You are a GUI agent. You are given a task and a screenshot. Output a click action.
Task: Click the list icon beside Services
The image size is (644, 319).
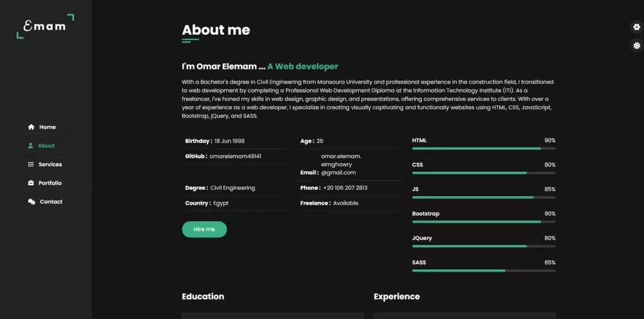click(x=31, y=165)
